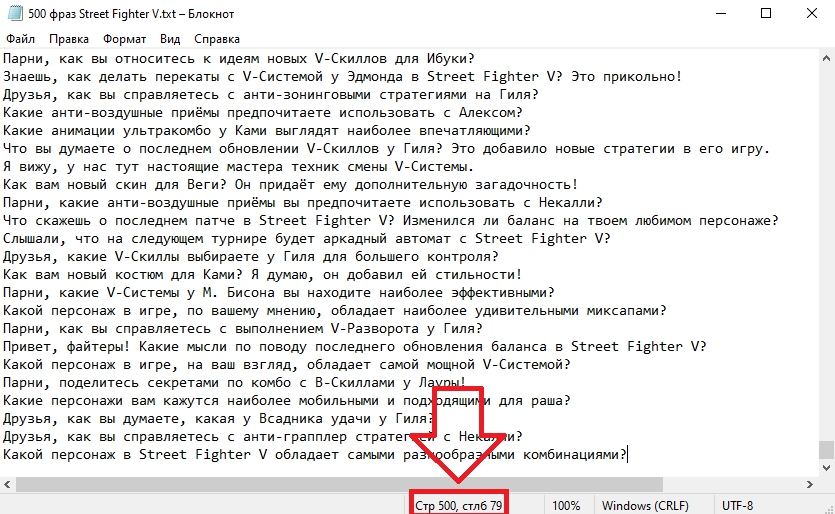Click the line starting 'Привет, файтеры!'
Image resolution: width=835 pixels, height=514 pixels.
355,347
